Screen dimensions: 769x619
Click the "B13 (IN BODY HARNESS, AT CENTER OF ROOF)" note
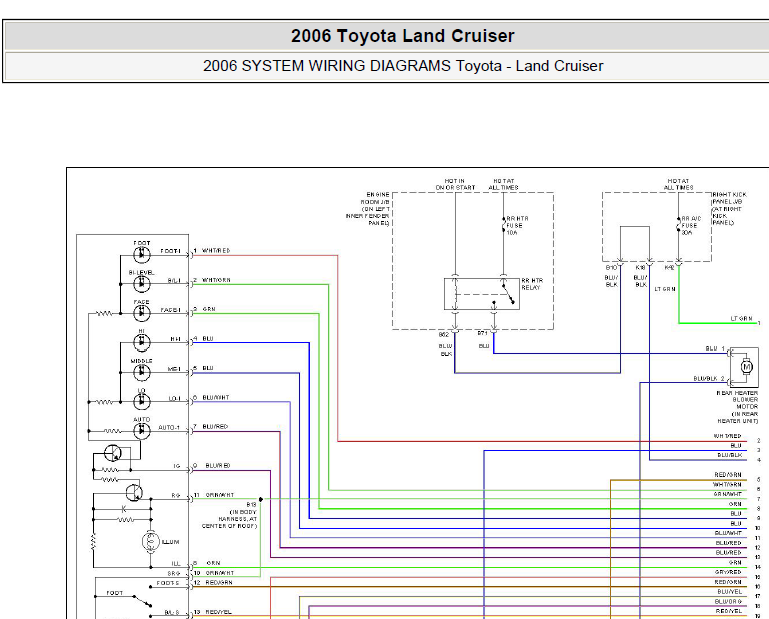click(230, 515)
